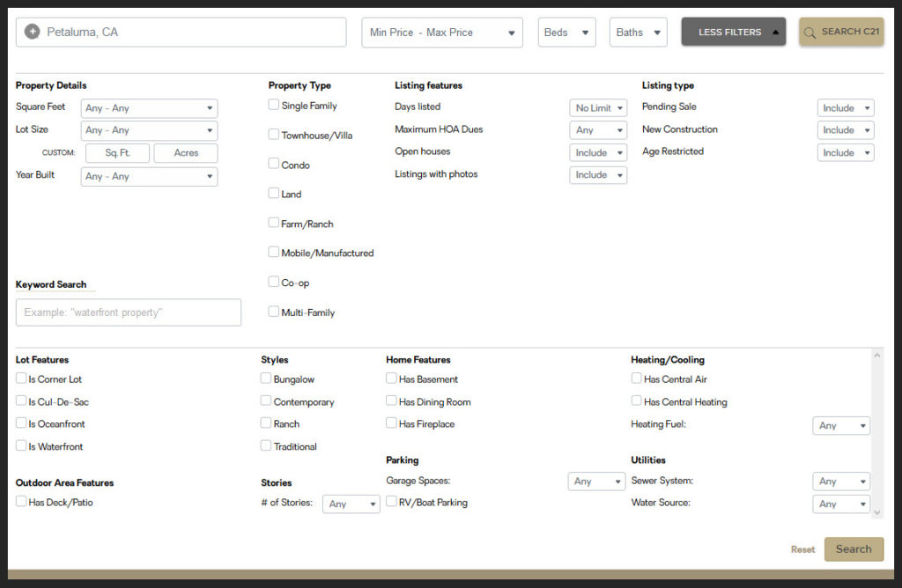
Task: Check Has Deck/Patio
Action: pyautogui.click(x=21, y=501)
